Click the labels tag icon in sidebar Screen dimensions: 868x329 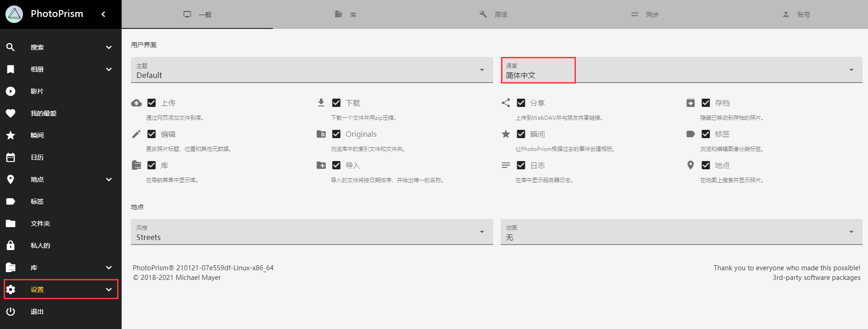point(11,201)
